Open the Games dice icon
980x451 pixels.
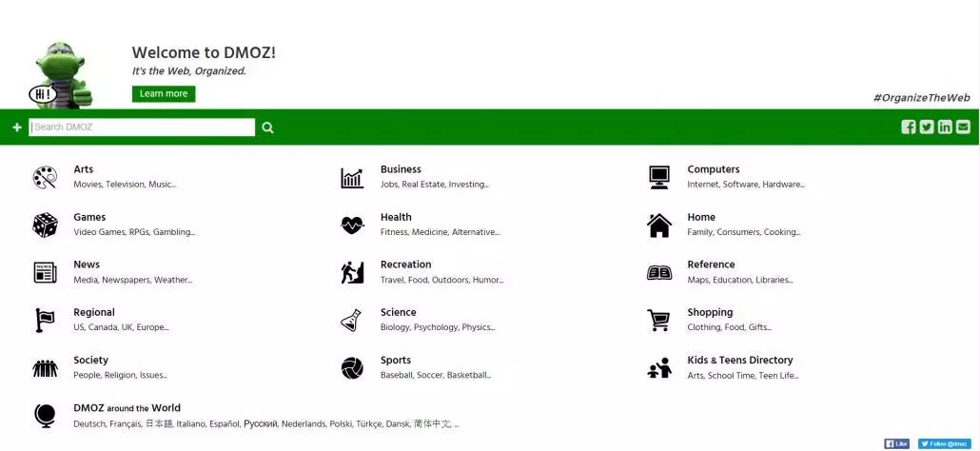tap(45, 225)
